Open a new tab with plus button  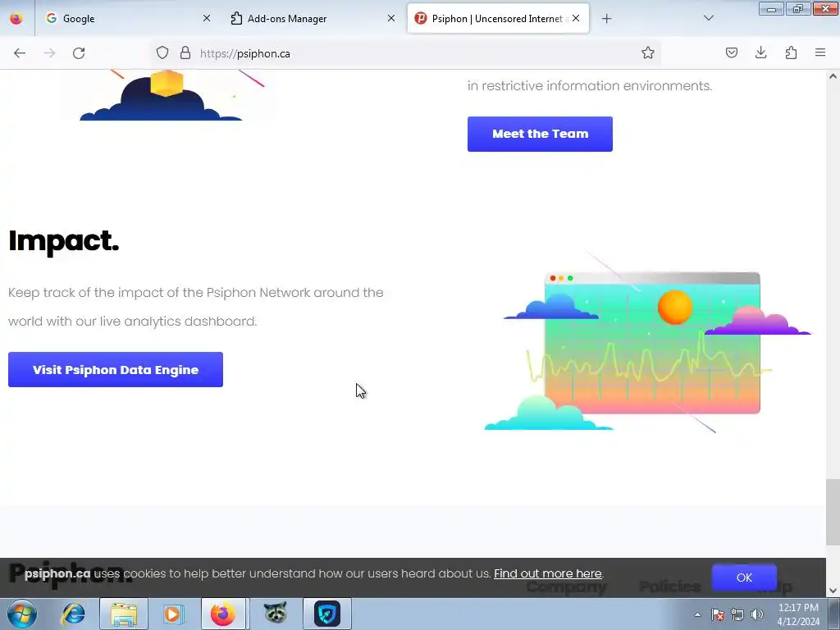tap(606, 19)
